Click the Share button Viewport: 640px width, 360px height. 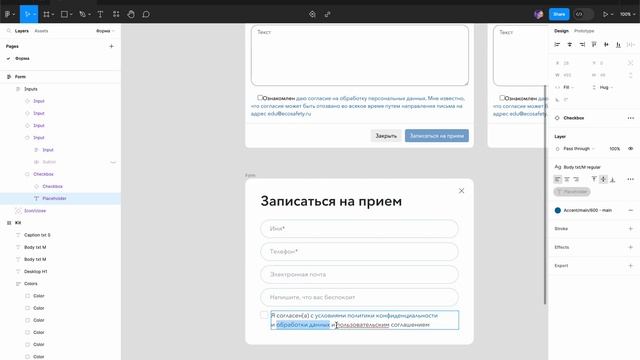point(559,14)
